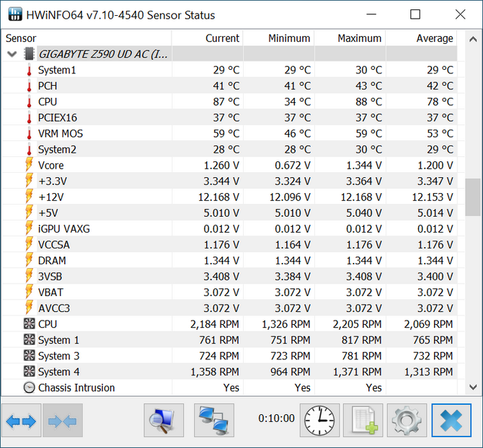Click System 4 minimum 964 RPM value
The width and height of the screenshot is (483, 448).
(x=291, y=372)
